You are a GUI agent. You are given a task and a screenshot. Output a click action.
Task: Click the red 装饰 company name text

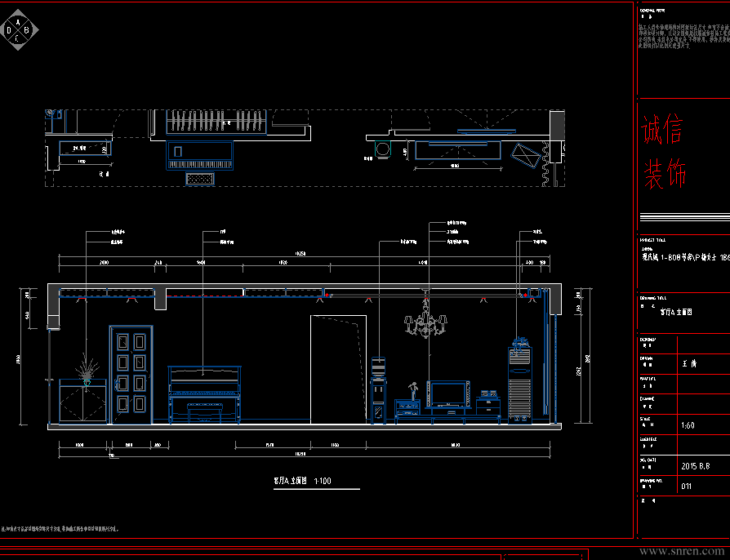(x=665, y=173)
